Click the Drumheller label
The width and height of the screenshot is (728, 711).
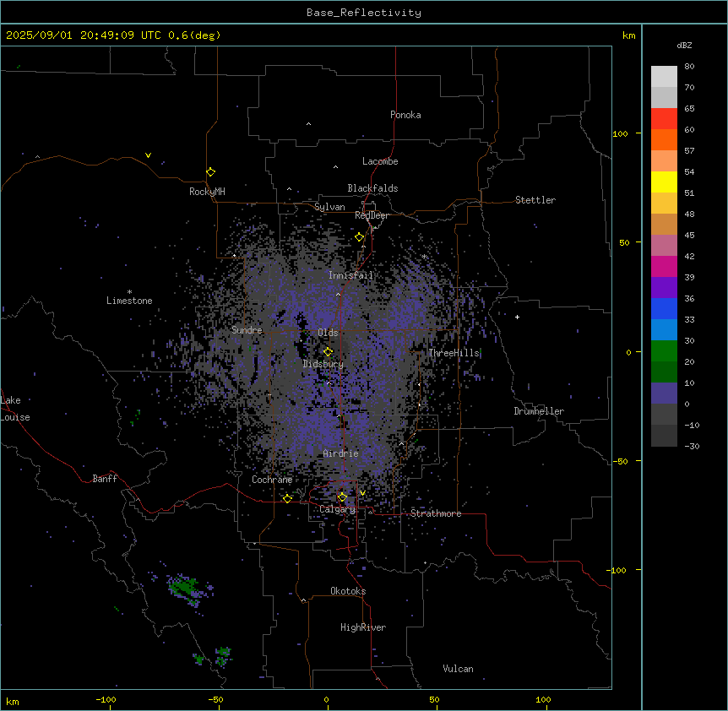(539, 411)
